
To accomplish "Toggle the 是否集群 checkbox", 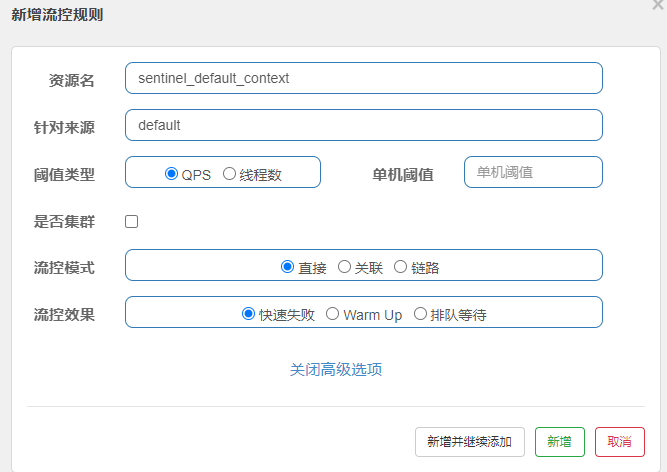I will [131, 222].
